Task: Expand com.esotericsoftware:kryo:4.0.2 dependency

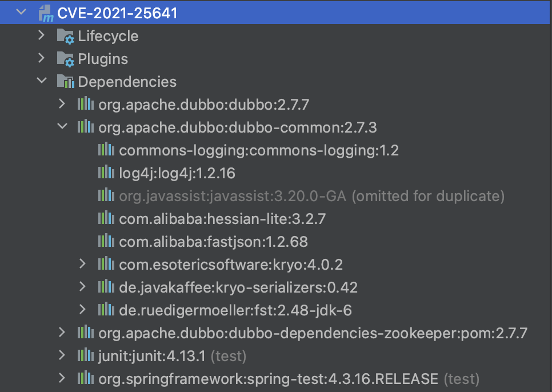Action: click(x=82, y=264)
